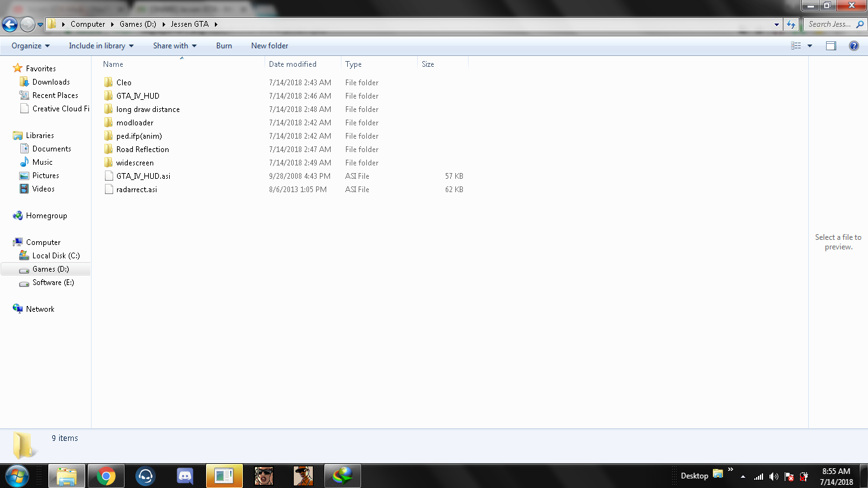Toggle the preview pane button

(831, 46)
